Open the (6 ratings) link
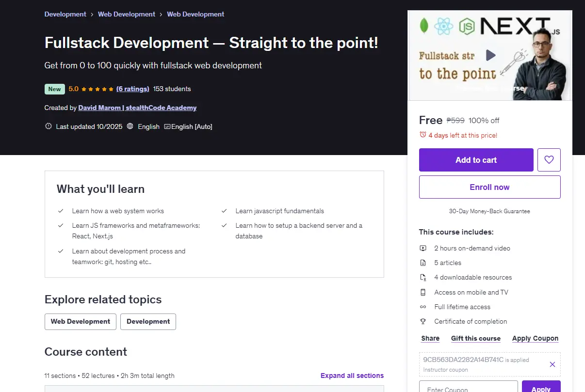The height and width of the screenshot is (392, 585). coord(133,89)
